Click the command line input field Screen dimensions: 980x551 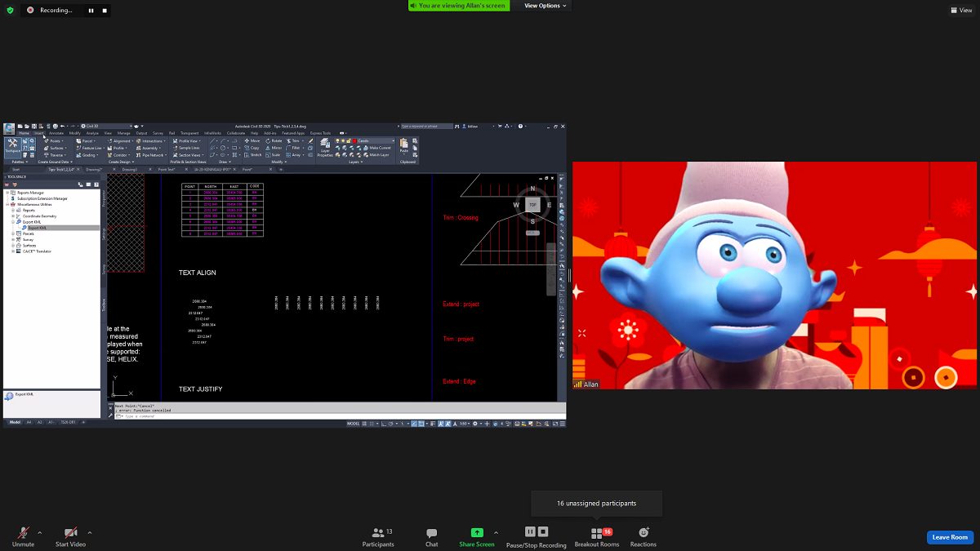tap(339, 416)
